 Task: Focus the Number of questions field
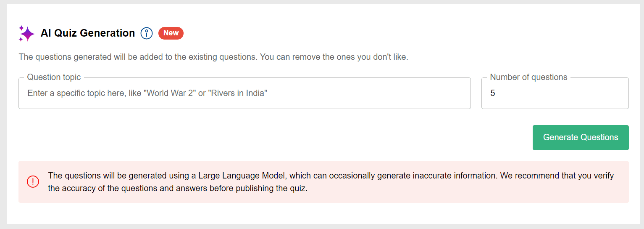[555, 93]
